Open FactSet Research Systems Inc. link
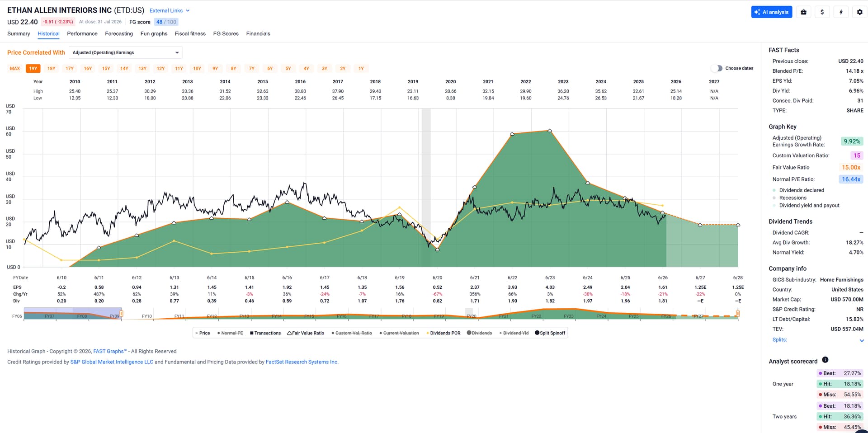The height and width of the screenshot is (433, 868). click(x=302, y=362)
